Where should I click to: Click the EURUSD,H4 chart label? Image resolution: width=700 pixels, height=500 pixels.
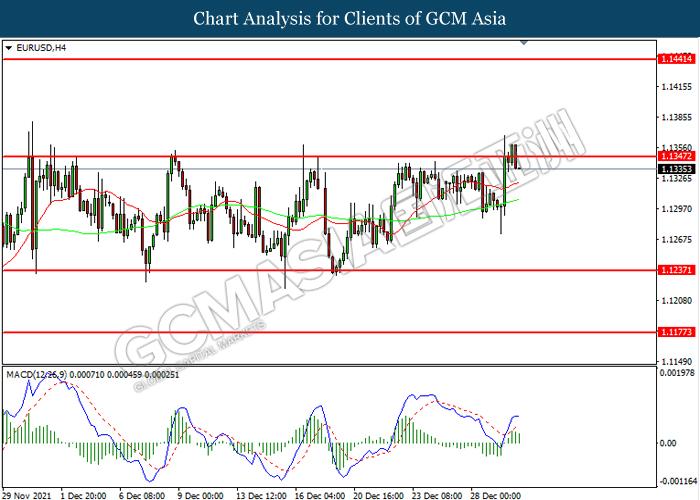point(41,48)
